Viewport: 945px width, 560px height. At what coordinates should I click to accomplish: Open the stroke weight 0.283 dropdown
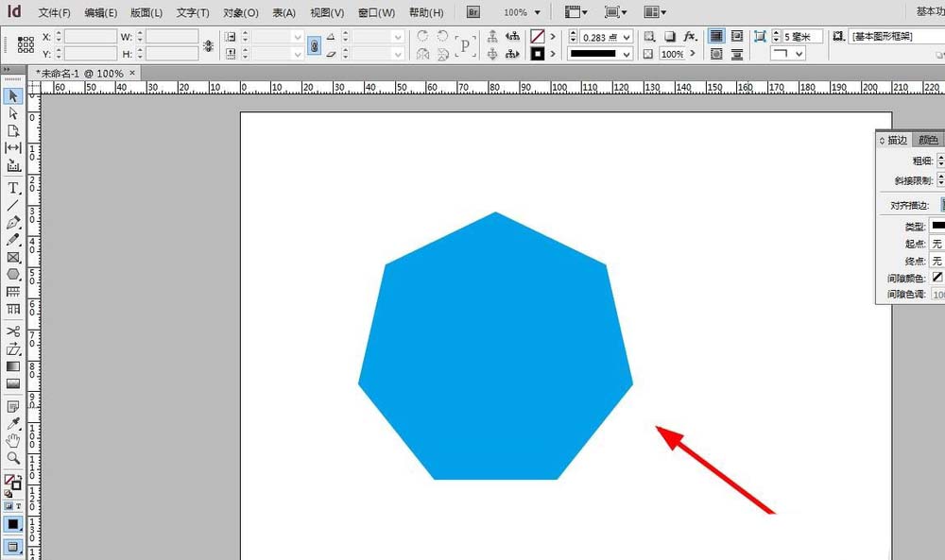(626, 37)
